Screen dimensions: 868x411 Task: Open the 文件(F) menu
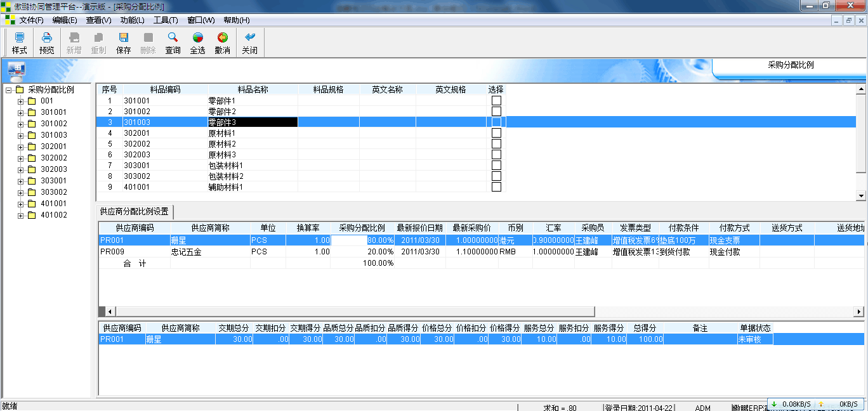tap(31, 20)
